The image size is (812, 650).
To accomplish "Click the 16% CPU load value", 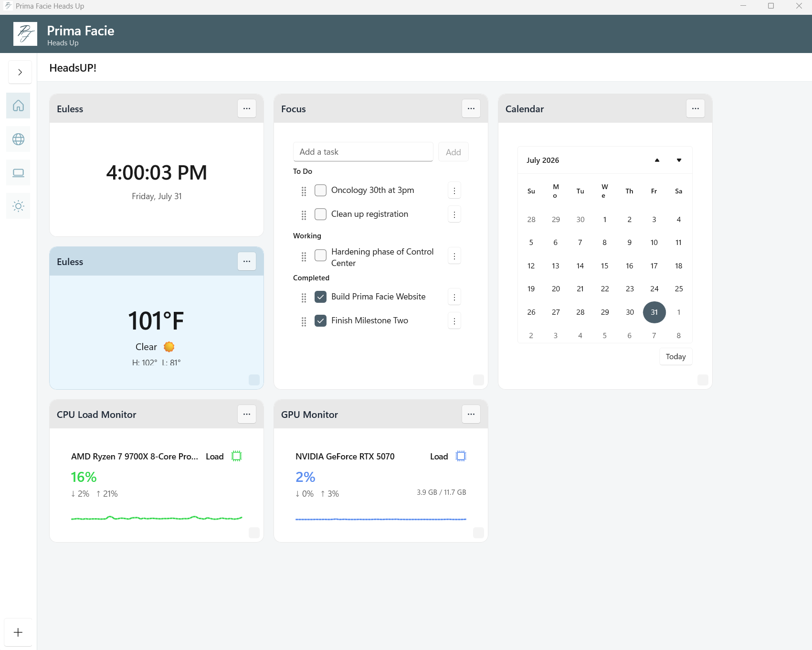I will 84,477.
